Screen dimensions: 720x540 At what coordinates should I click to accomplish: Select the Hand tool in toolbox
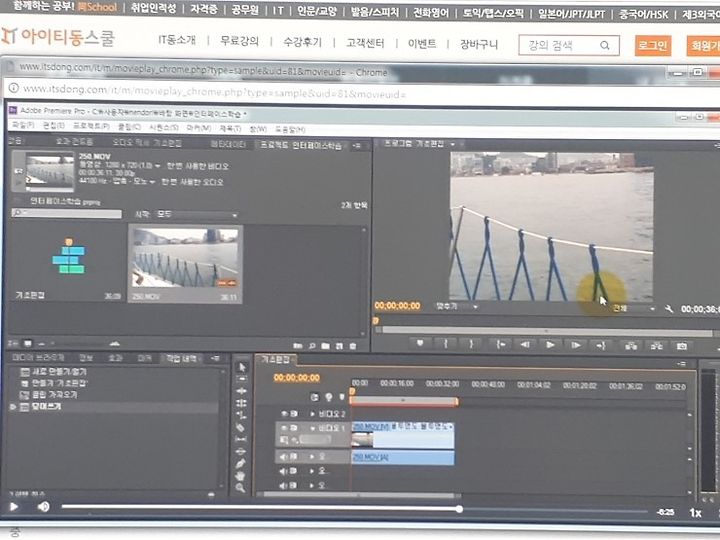(x=240, y=476)
